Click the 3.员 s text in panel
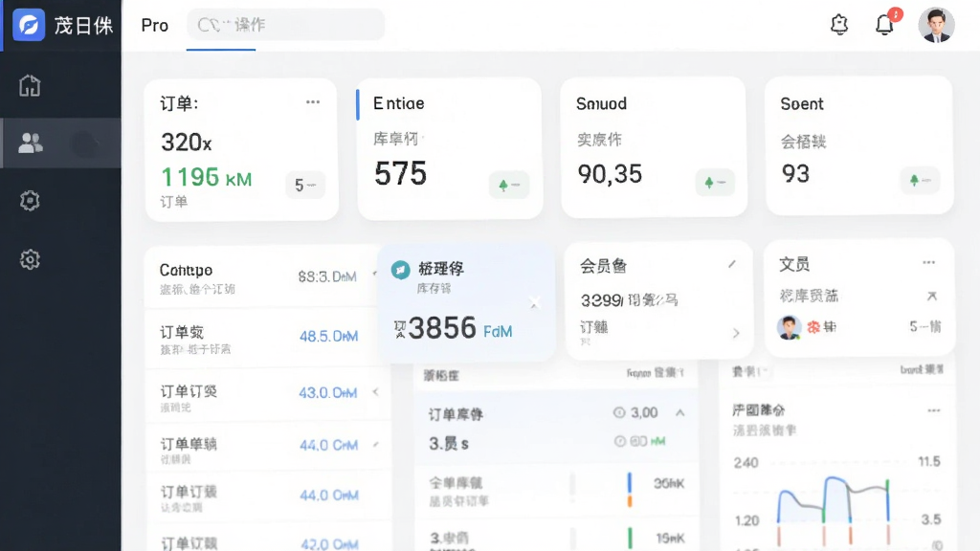 coord(449,444)
